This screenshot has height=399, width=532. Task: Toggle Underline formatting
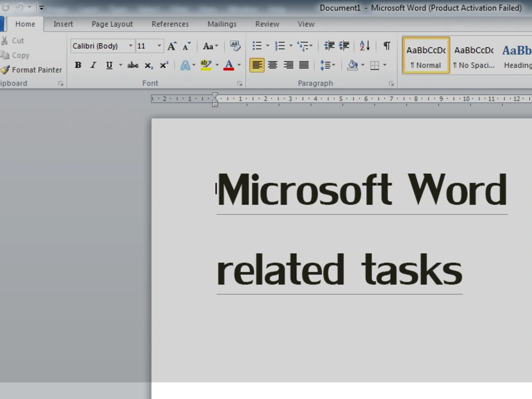[x=109, y=65]
